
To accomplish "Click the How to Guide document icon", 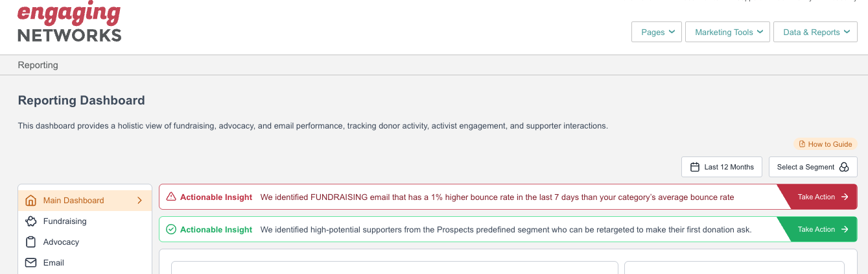I will point(802,144).
